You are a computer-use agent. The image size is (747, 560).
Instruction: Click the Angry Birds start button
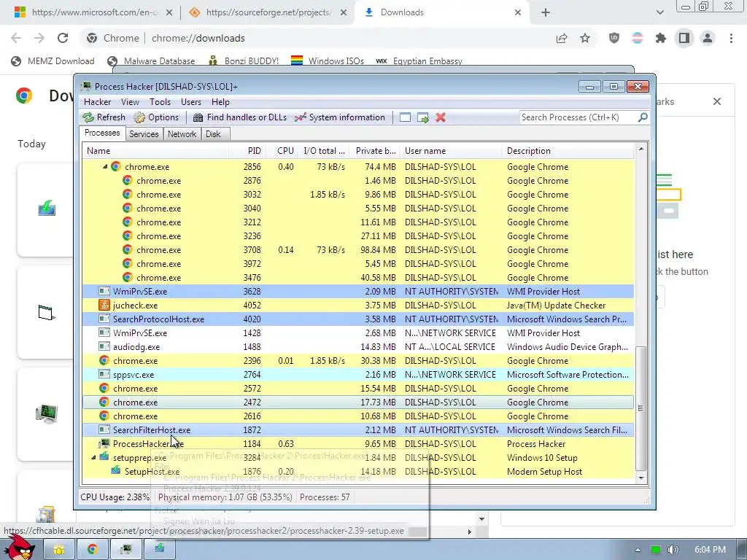20,548
